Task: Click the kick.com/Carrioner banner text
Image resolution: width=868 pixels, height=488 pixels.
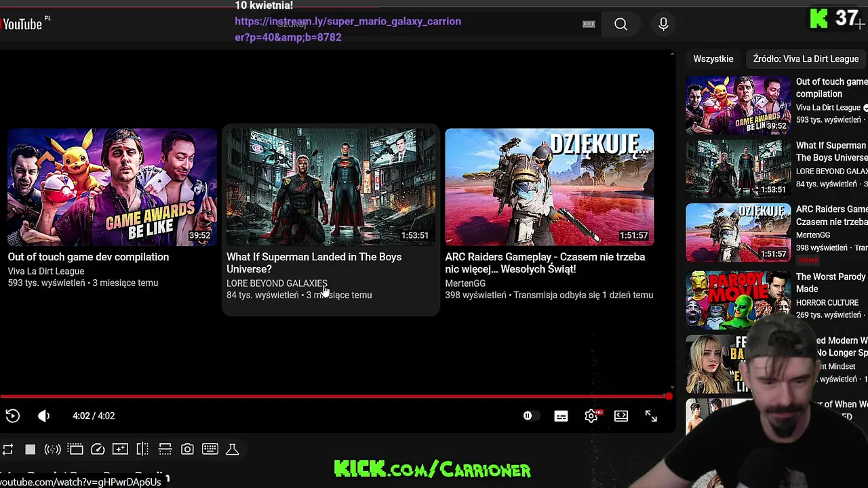Action: pos(433,469)
